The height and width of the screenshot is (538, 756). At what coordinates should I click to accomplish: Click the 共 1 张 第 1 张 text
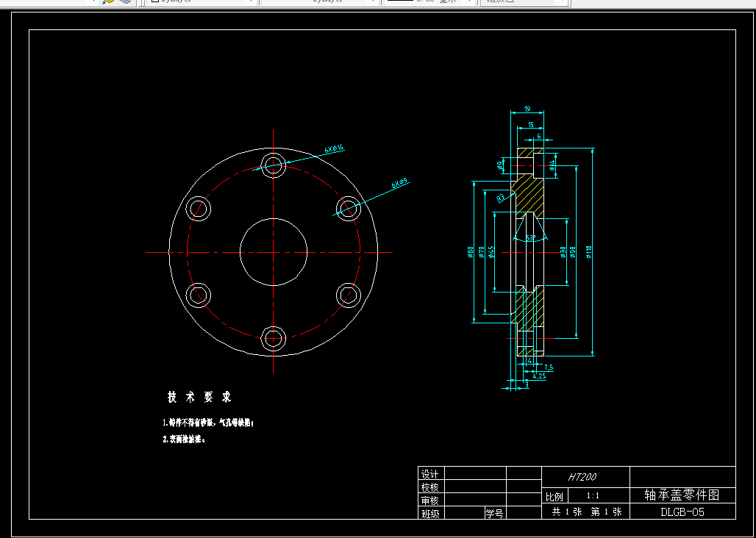click(x=587, y=512)
